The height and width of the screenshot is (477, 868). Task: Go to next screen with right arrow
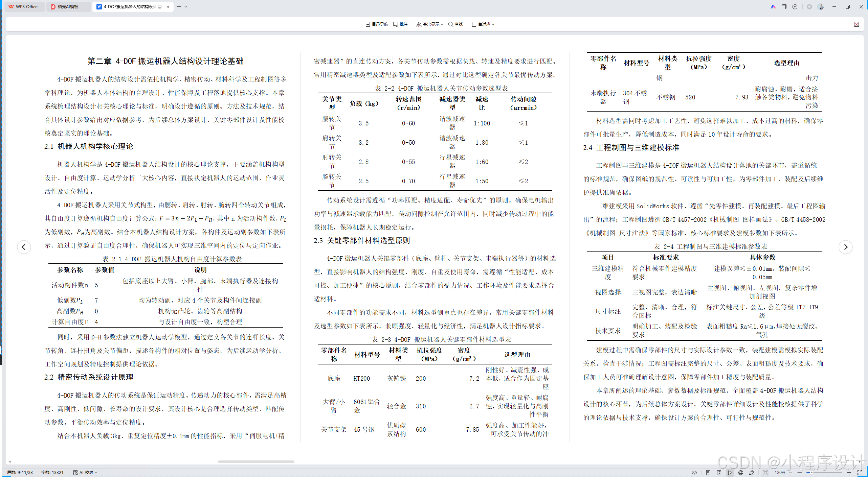click(845, 247)
